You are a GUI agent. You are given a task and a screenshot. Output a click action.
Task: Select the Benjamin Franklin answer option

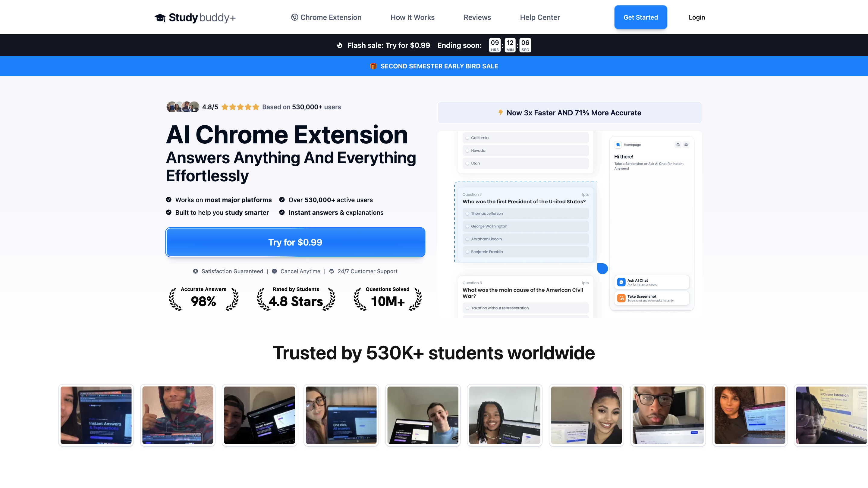coord(467,252)
